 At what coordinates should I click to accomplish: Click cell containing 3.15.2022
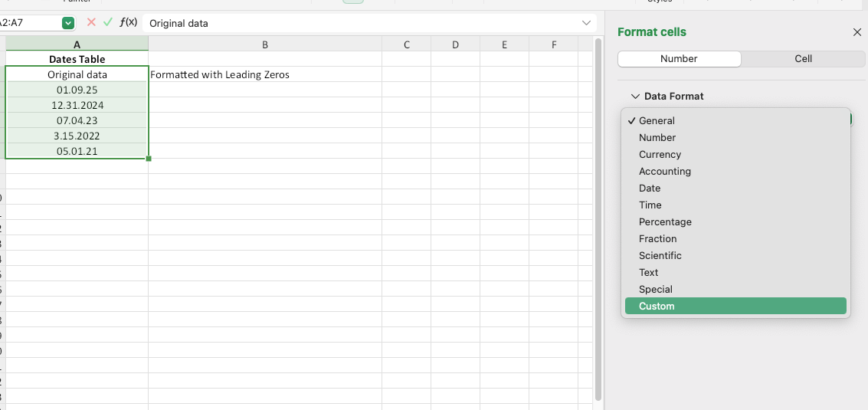77,136
